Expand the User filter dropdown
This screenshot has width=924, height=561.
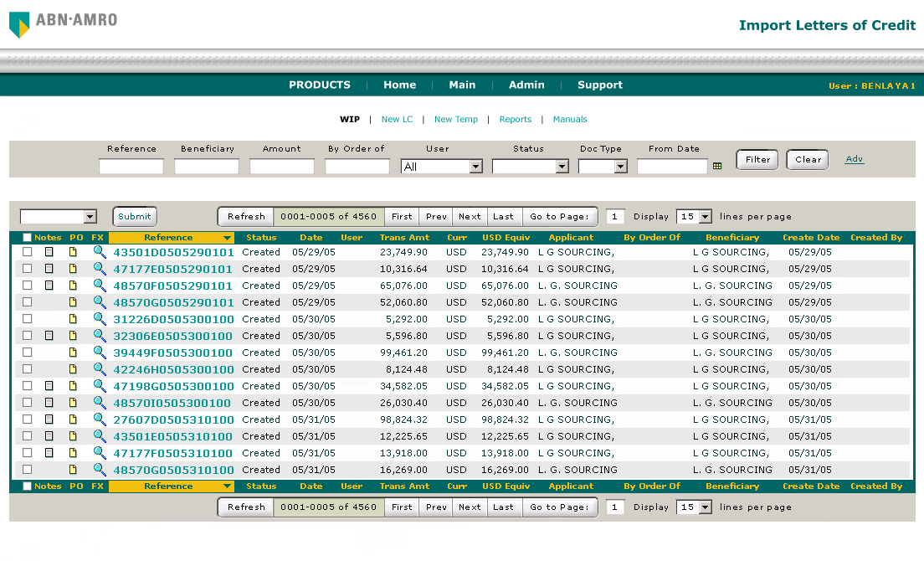point(475,167)
